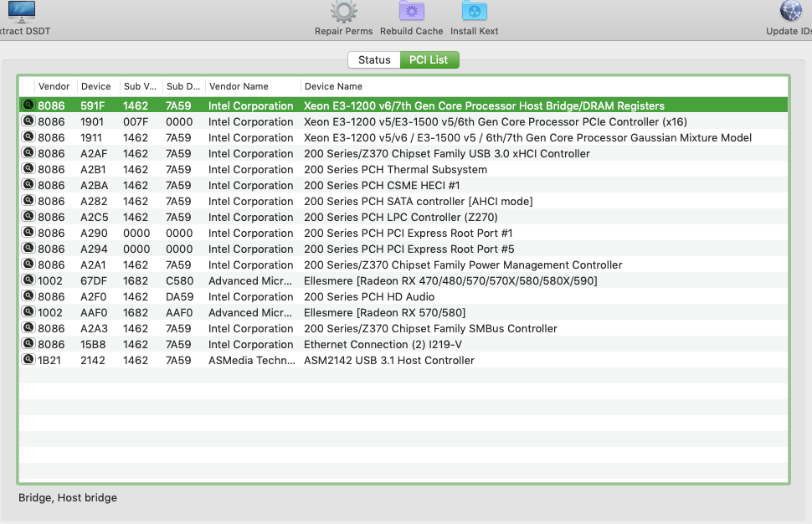Screen dimensions: 812x524
Task: Click the Update IDs globe icon
Action: 791,12
